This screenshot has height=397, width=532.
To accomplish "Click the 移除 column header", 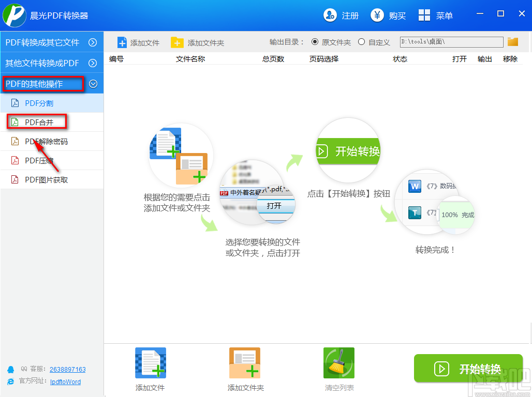I will pyautogui.click(x=510, y=59).
